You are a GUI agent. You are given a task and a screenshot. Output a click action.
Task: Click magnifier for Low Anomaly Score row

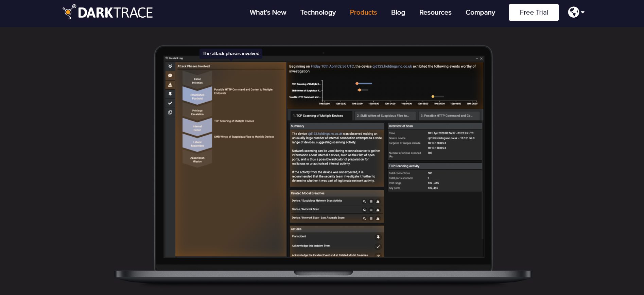pyautogui.click(x=364, y=218)
